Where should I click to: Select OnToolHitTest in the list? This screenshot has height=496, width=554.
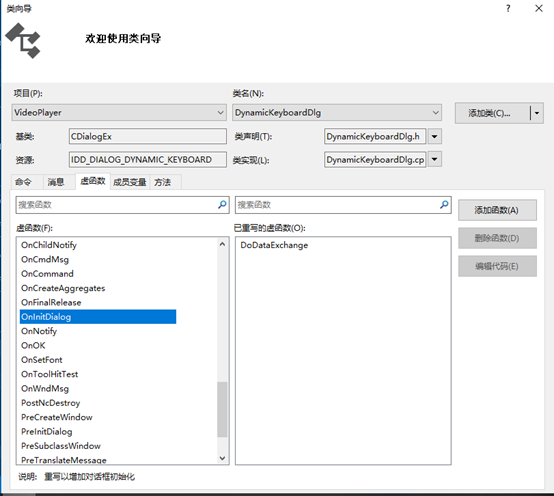49,374
